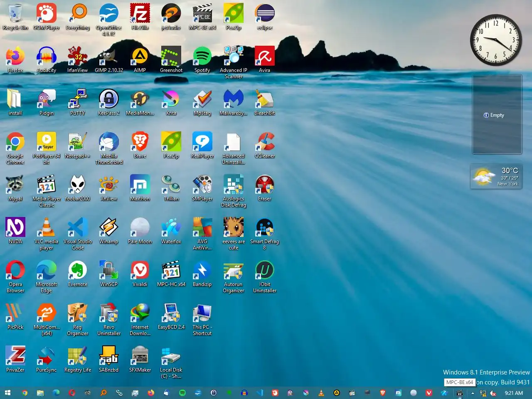This screenshot has height=399, width=532.
Task: Select the Registry Life desktop icon
Action: (x=78, y=360)
